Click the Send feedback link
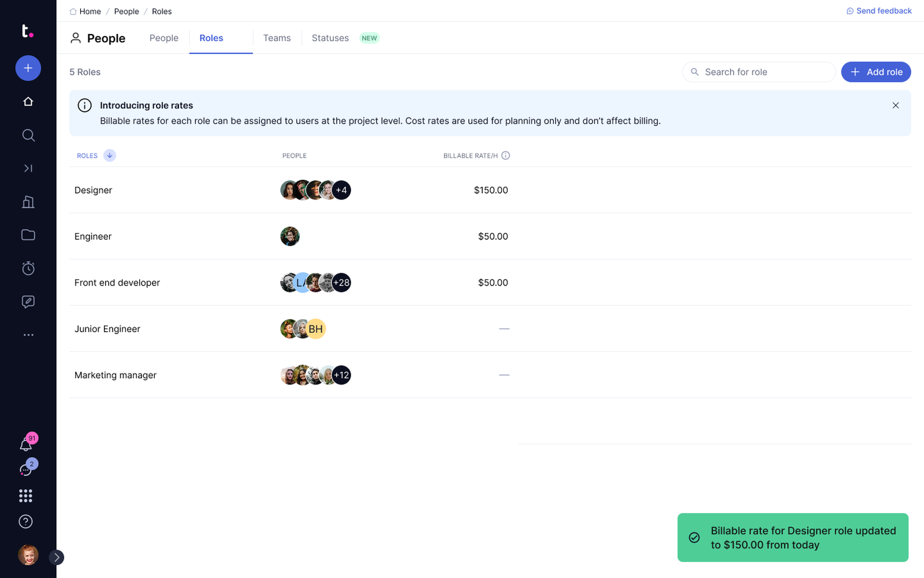Screen dimensions: 924x578 (879, 11)
